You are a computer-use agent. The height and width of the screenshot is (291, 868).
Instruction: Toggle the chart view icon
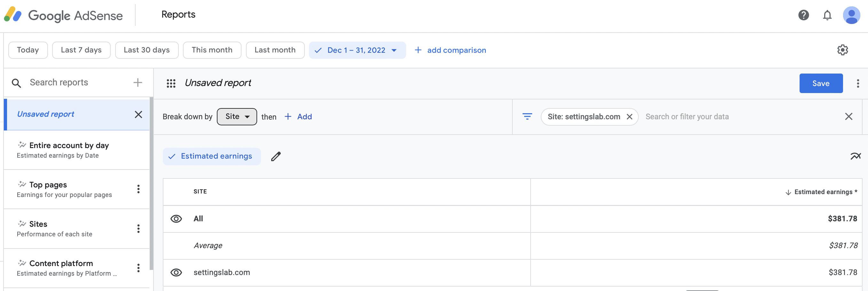click(x=855, y=156)
